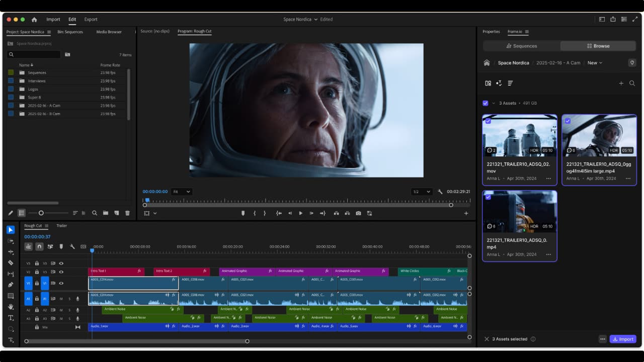Viewport: 644px width, 362px height.
Task: Open the Fit zoom level dropdown
Action: point(181,192)
